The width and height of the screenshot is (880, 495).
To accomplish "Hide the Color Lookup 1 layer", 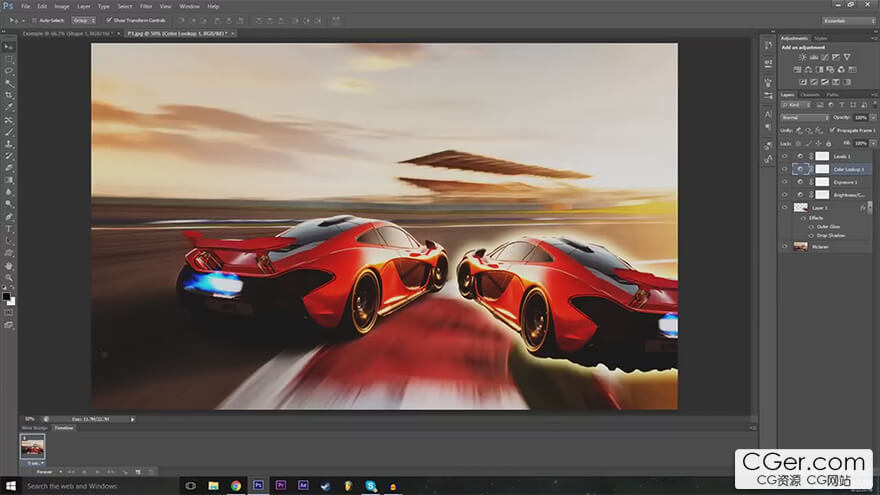I will [785, 169].
